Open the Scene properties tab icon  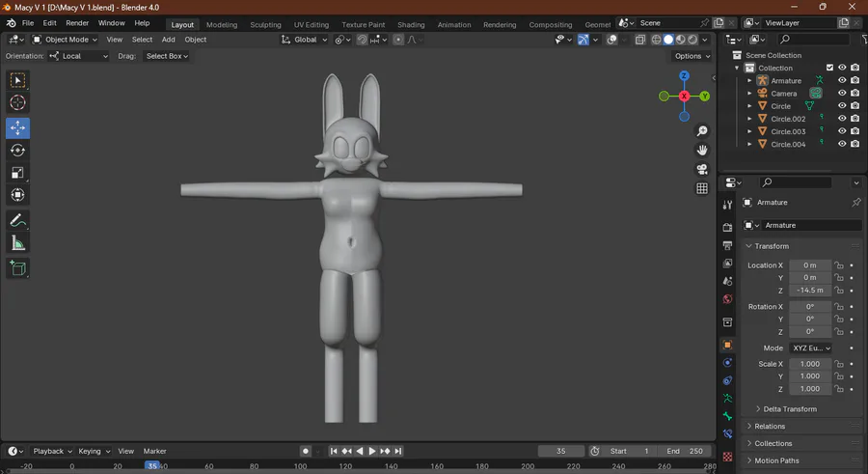[727, 281]
